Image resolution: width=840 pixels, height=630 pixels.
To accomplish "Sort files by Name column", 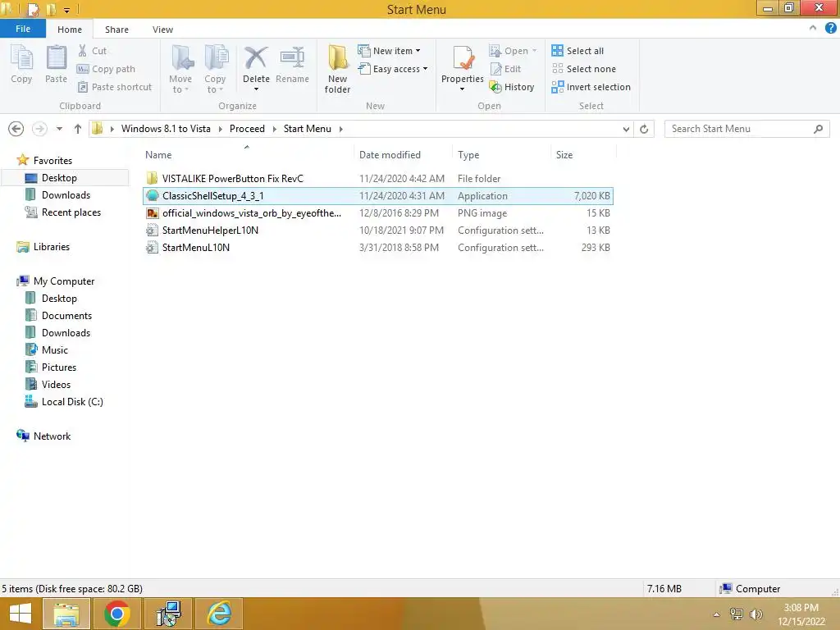I will coord(158,155).
